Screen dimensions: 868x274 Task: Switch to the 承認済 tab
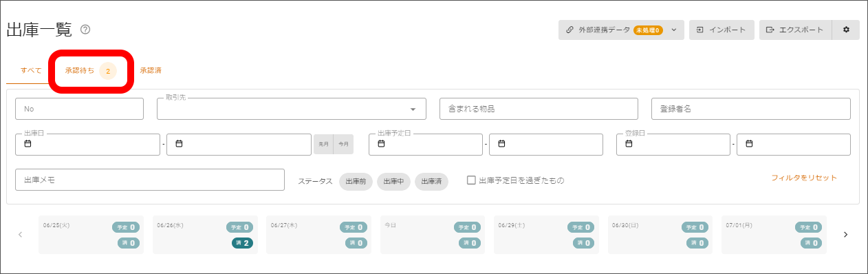[151, 70]
